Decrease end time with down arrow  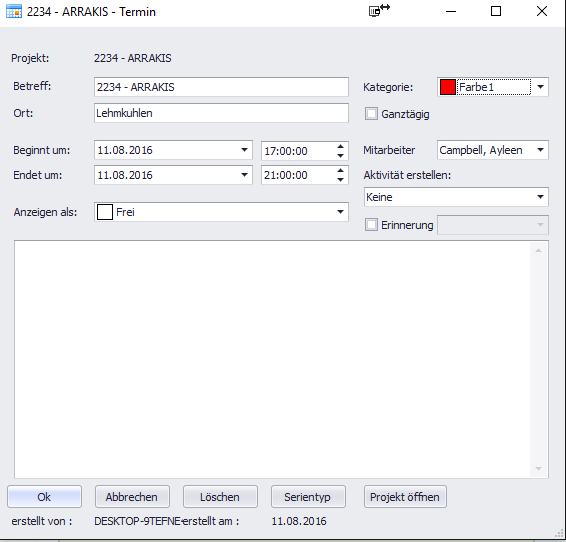pyautogui.click(x=340, y=180)
